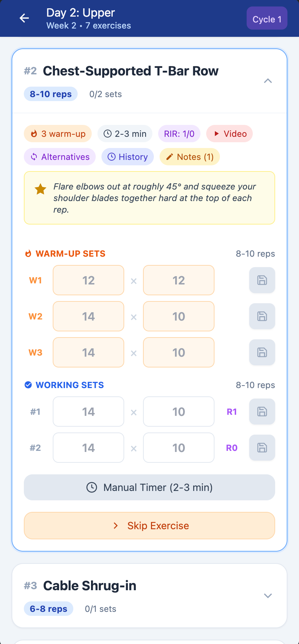This screenshot has height=644, width=299.
Task: Save working set #1
Action: [262, 412]
